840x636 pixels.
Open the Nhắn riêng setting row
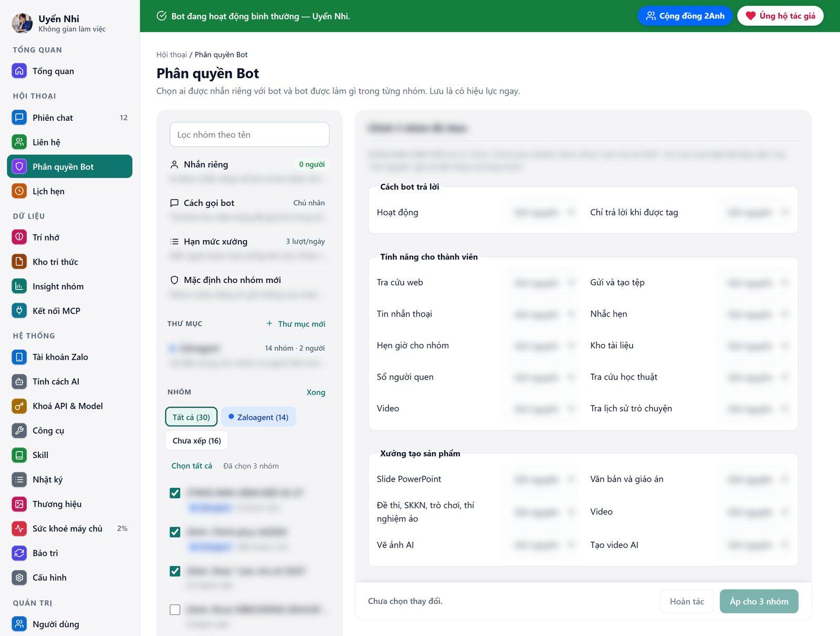pyautogui.click(x=249, y=171)
